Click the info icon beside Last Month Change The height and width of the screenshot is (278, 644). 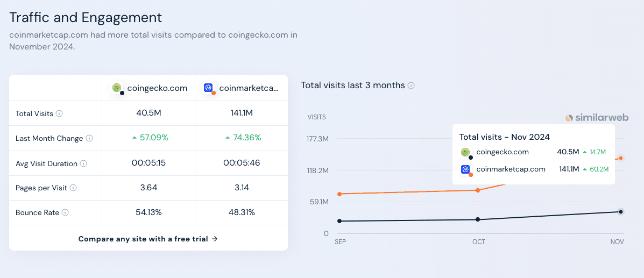[x=89, y=138]
